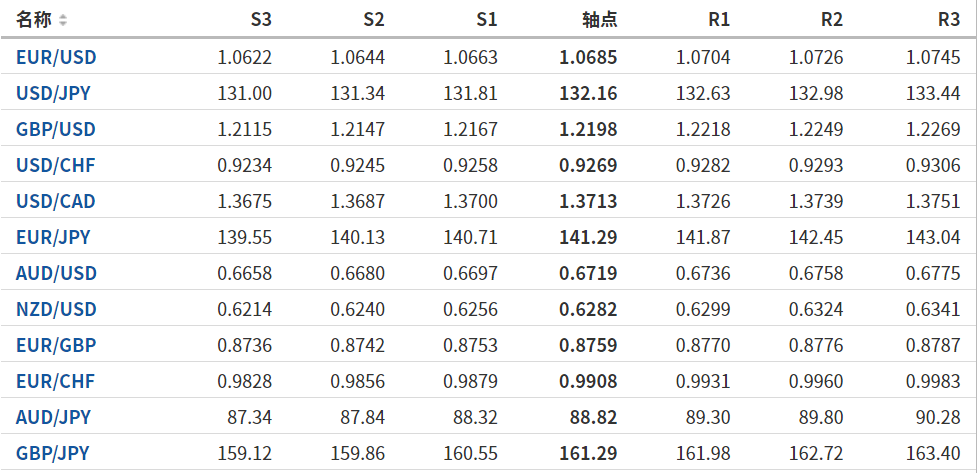Open the NZD/USD pair link
The image size is (978, 473).
pyautogui.click(x=56, y=309)
